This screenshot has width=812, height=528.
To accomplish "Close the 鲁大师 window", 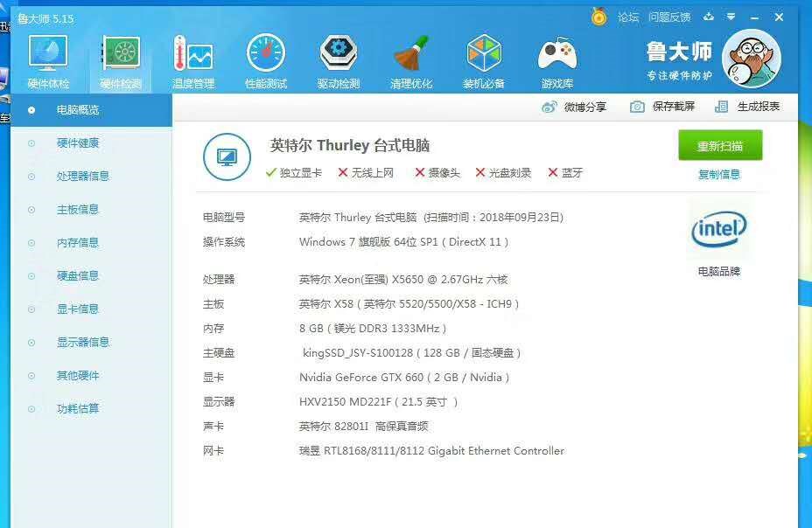I will [779, 17].
